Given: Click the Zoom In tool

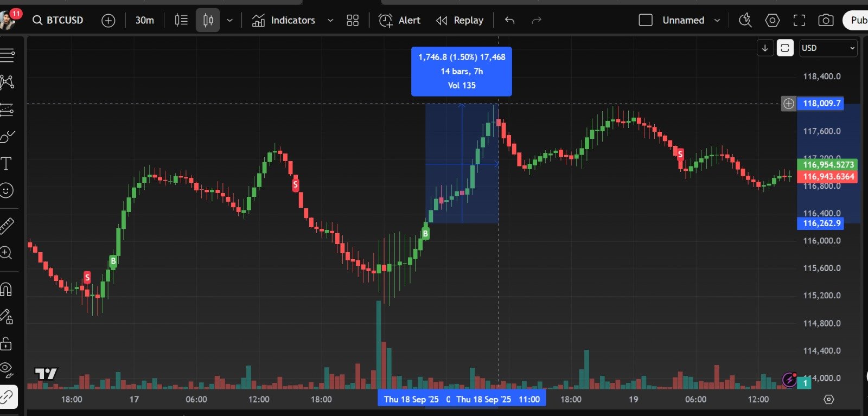Looking at the screenshot, I should click(7, 253).
